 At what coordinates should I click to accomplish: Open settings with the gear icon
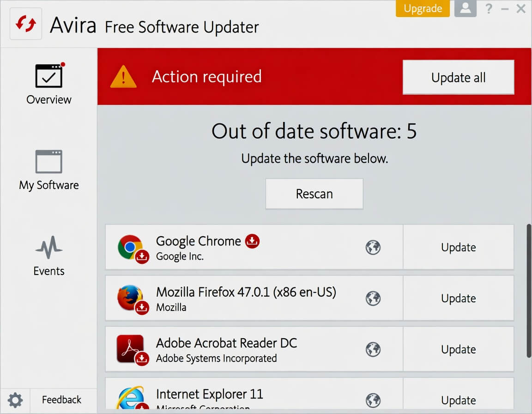(15, 400)
